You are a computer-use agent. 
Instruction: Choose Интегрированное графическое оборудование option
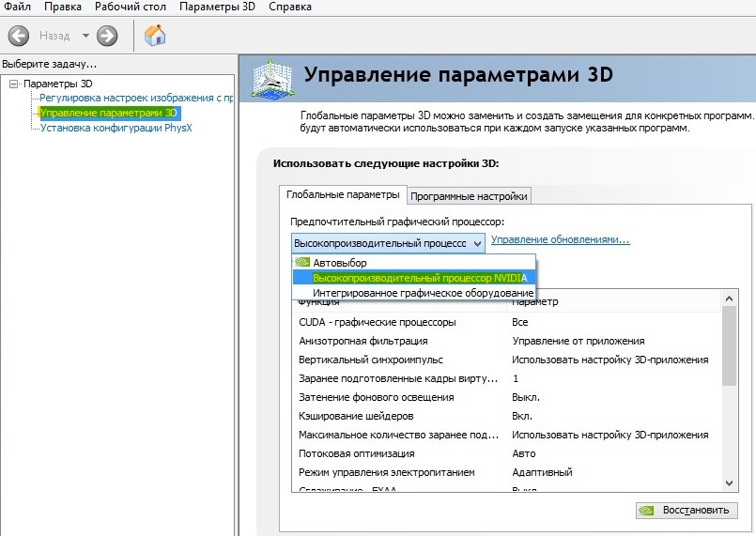coord(414,293)
